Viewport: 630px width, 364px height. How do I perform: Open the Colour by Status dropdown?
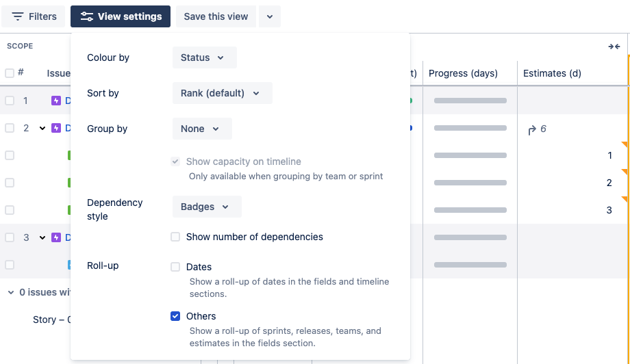point(203,57)
